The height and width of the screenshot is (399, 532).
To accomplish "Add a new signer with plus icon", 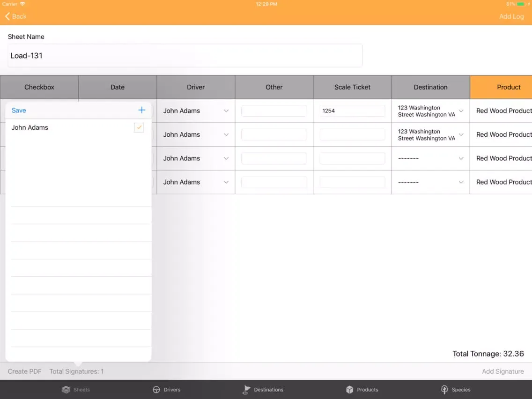I will tap(142, 110).
